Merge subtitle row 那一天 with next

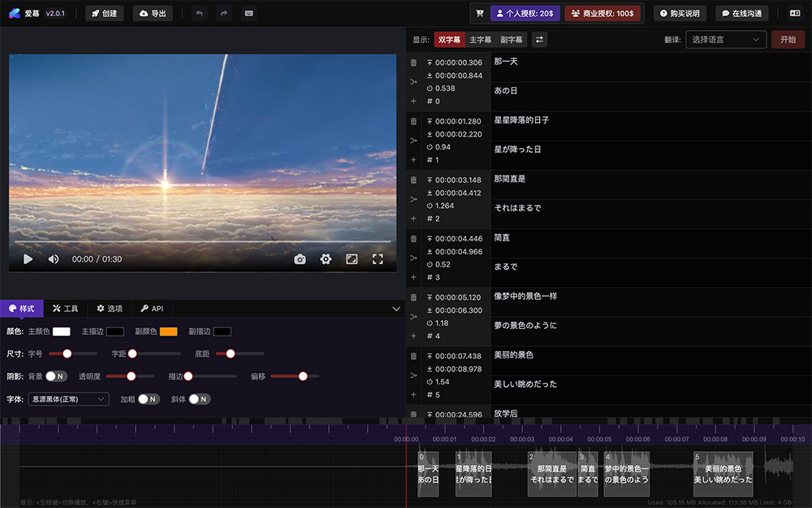(x=413, y=82)
